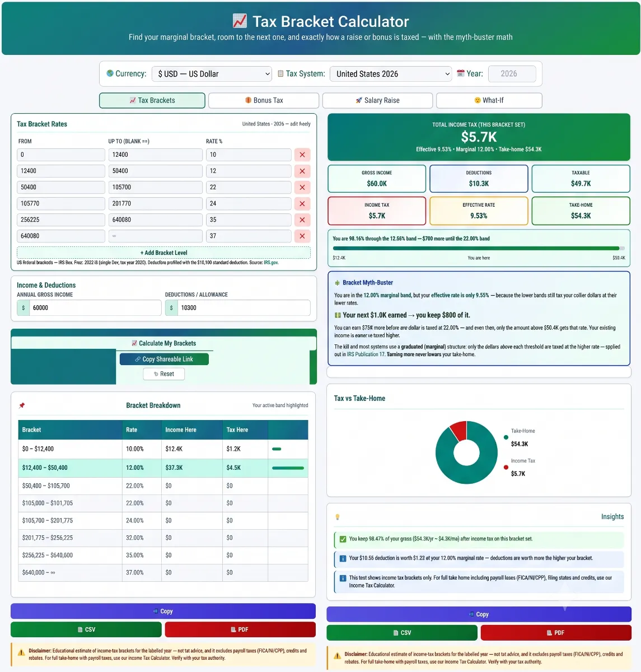Click the green check icon in the first insight
Viewport: 641px width, 672px height.
pos(343,539)
